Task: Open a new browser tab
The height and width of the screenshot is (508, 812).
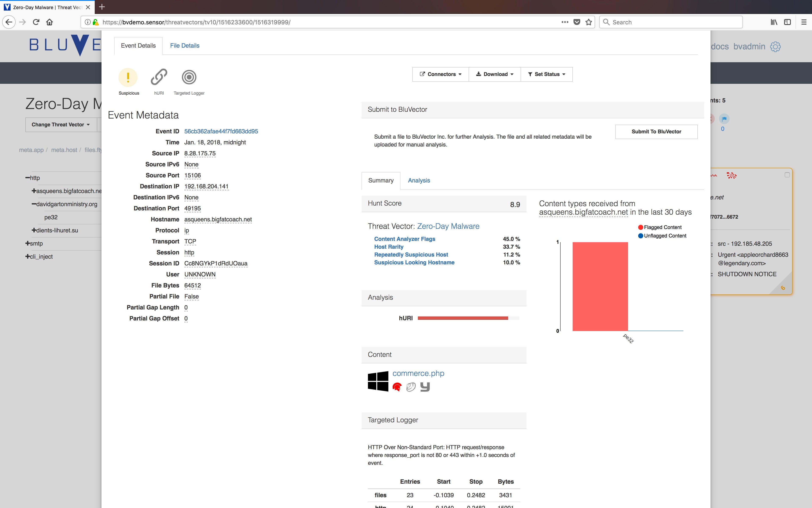Action: pos(102,7)
